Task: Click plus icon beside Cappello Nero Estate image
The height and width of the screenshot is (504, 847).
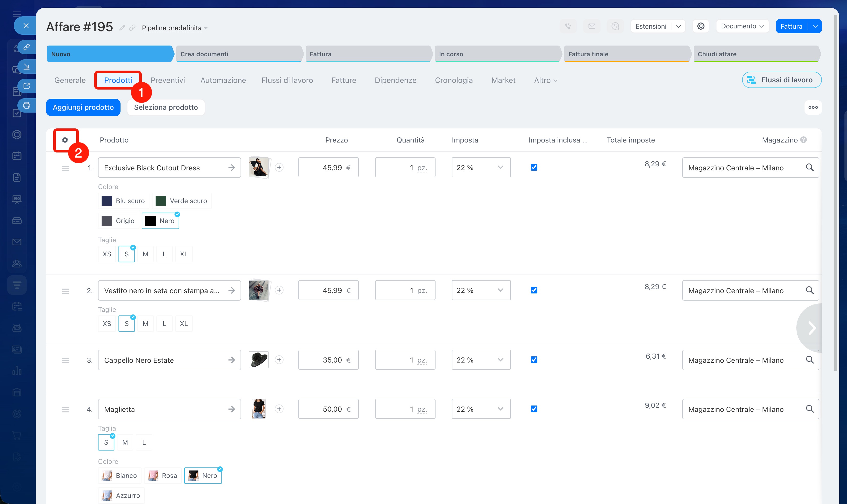Action: pos(279,360)
